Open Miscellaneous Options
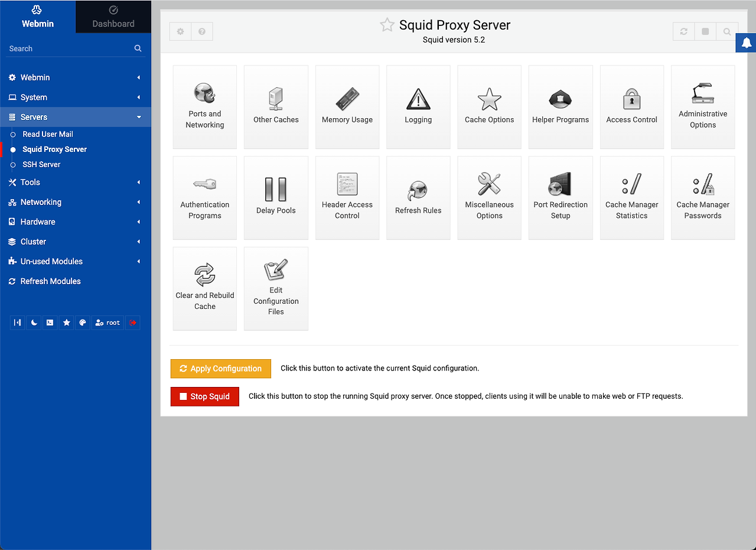Screen dimensions: 756x550 (490, 198)
